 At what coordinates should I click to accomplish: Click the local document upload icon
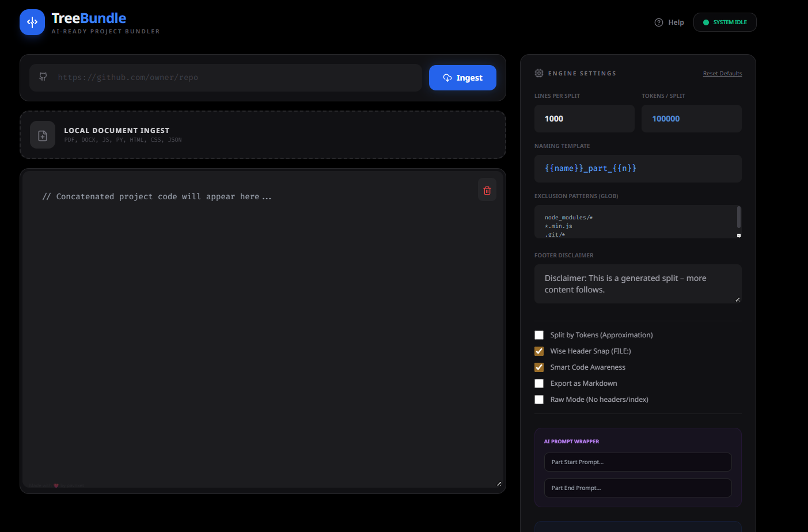(43, 135)
